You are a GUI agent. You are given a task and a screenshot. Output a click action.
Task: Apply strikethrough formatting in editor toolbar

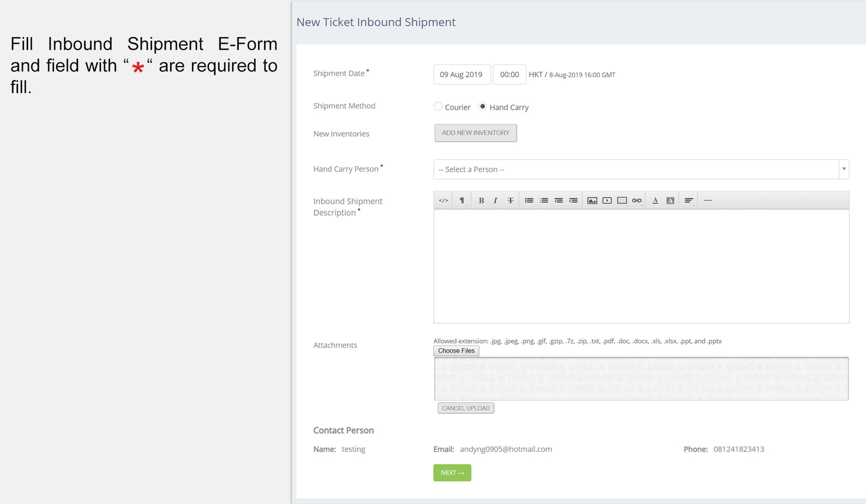click(x=510, y=200)
